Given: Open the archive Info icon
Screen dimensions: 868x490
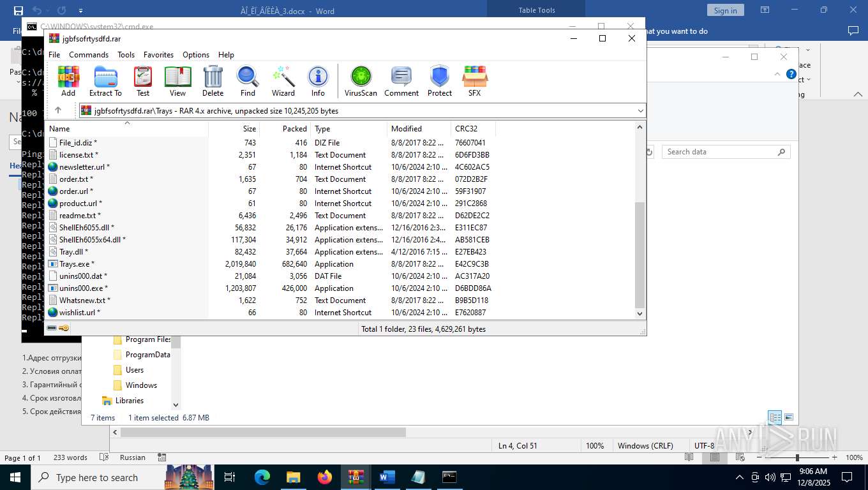Looking at the screenshot, I should tap(318, 81).
